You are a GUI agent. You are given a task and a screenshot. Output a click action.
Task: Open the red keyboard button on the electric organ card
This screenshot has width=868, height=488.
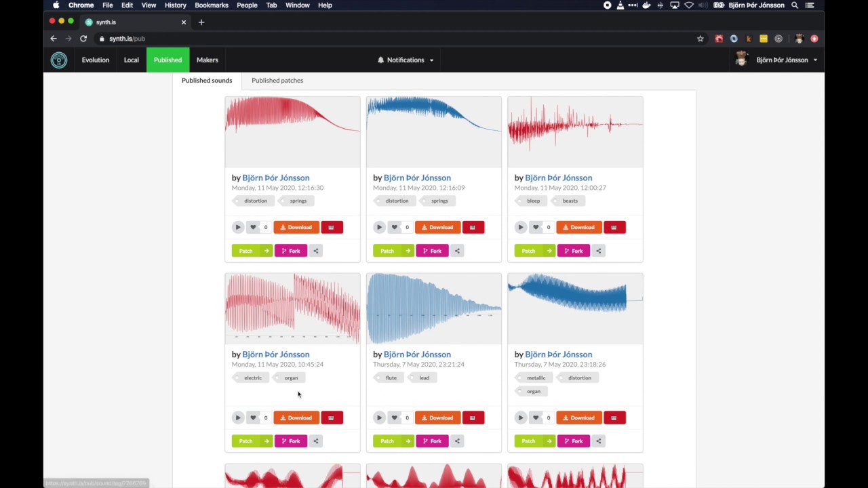332,418
